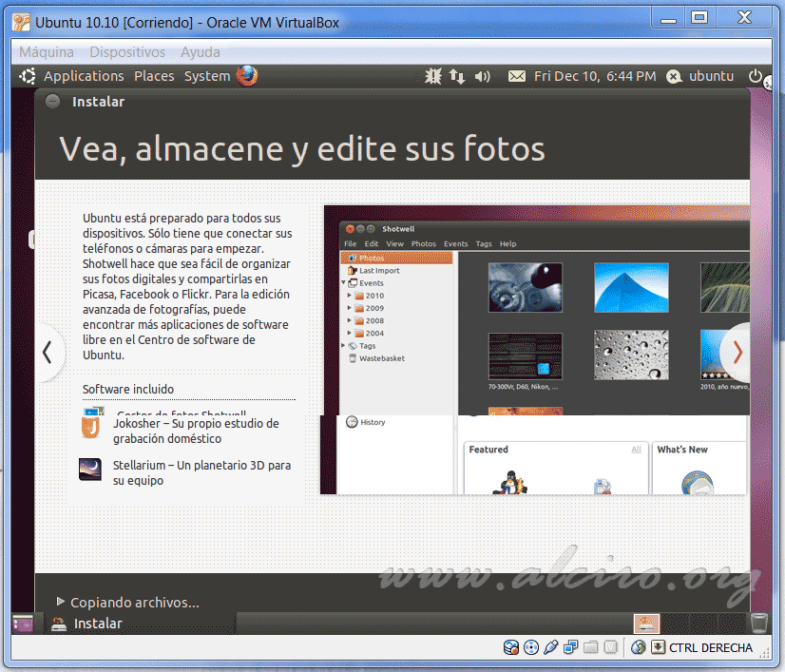This screenshot has width=785, height=672.
Task: Click the Show Desktop icon in bottom panel
Action: point(23,624)
